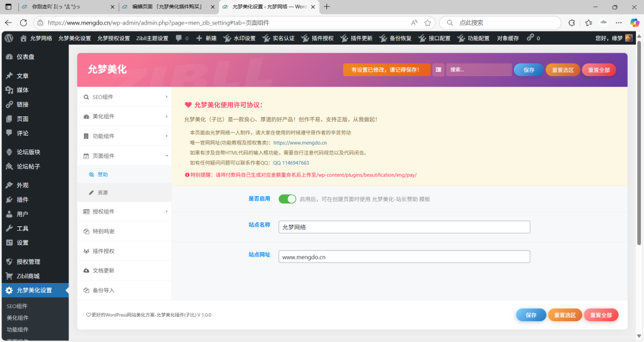Open Zibll主题设置 in admin bar
Image resolution: width=644 pixels, height=342 pixels.
pyautogui.click(x=152, y=38)
